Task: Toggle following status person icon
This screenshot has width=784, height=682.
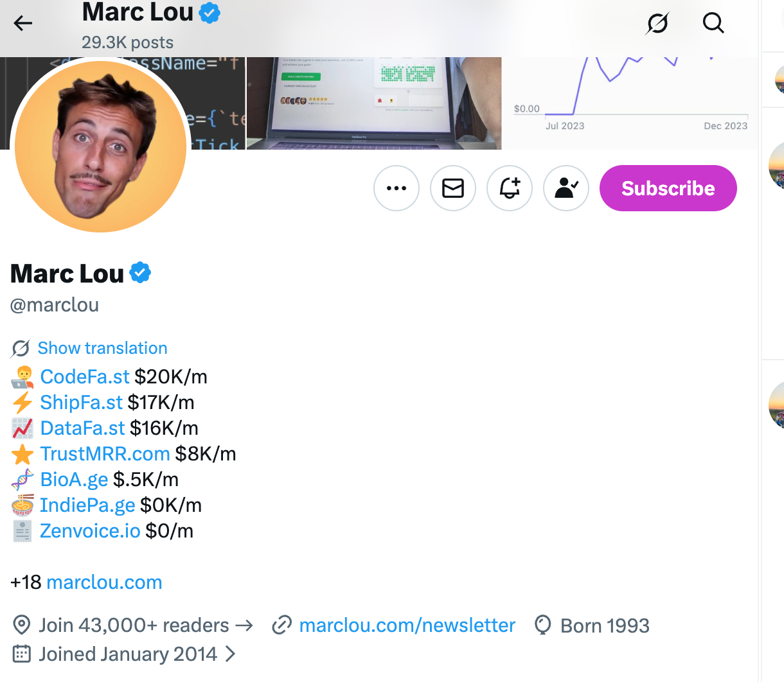Action: [x=566, y=188]
